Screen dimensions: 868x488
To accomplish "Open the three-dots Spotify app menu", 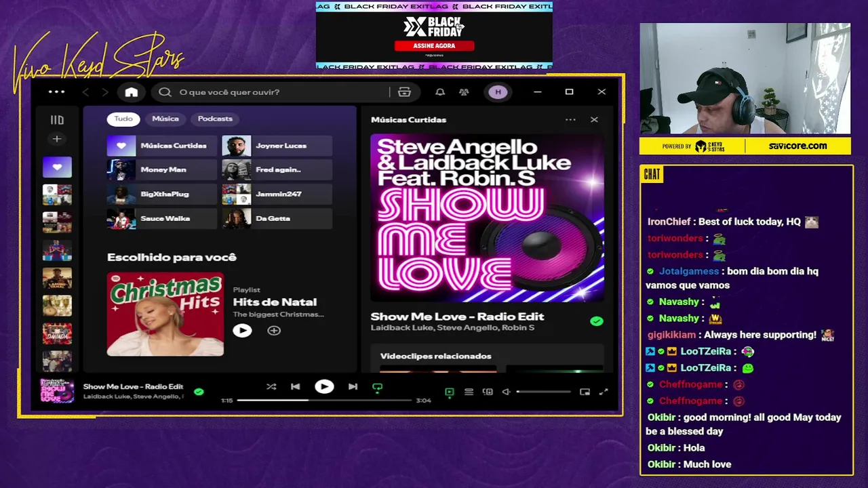I will coord(57,92).
